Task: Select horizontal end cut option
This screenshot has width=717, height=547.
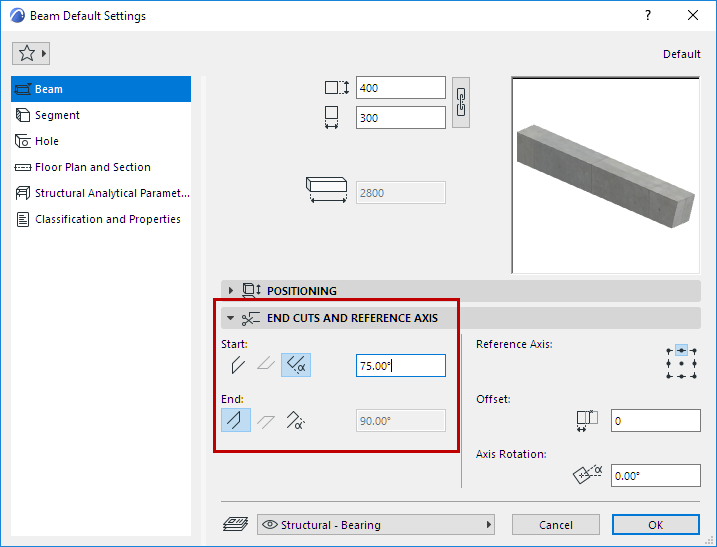Action: pos(266,420)
